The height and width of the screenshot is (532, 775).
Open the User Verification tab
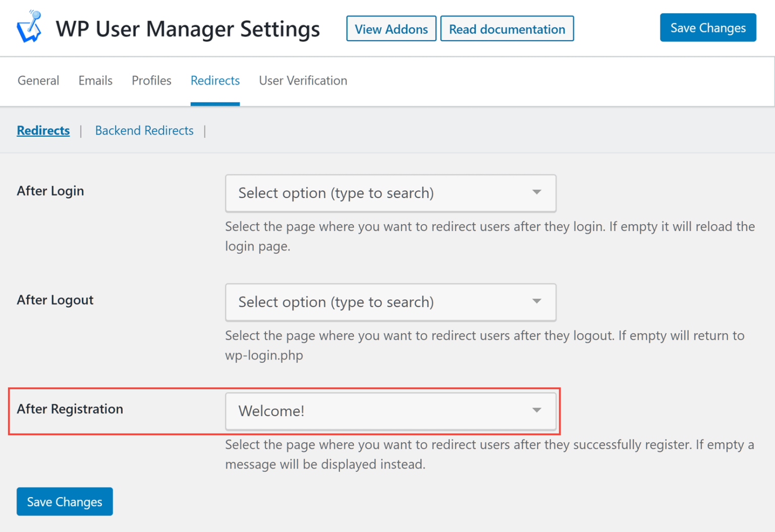[303, 81]
